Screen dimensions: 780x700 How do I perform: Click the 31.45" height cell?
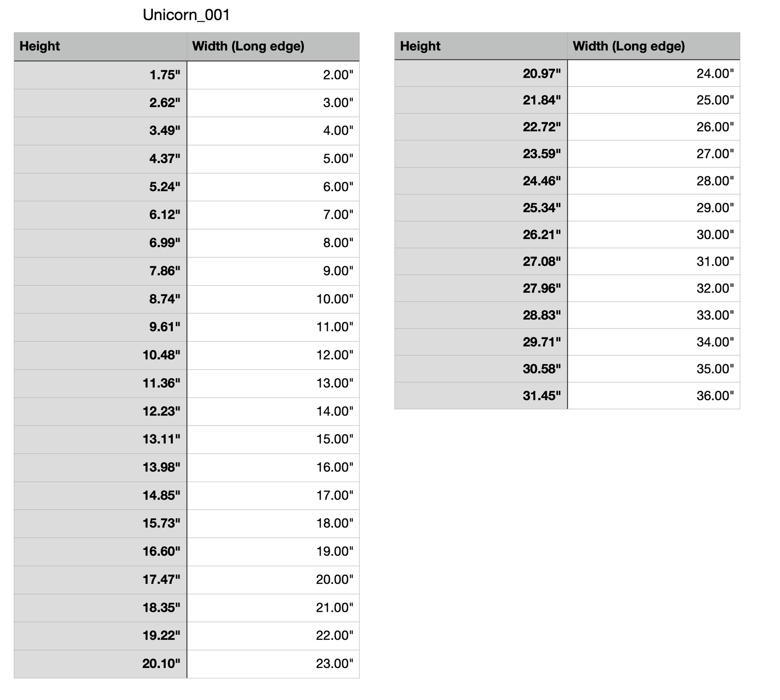click(481, 396)
